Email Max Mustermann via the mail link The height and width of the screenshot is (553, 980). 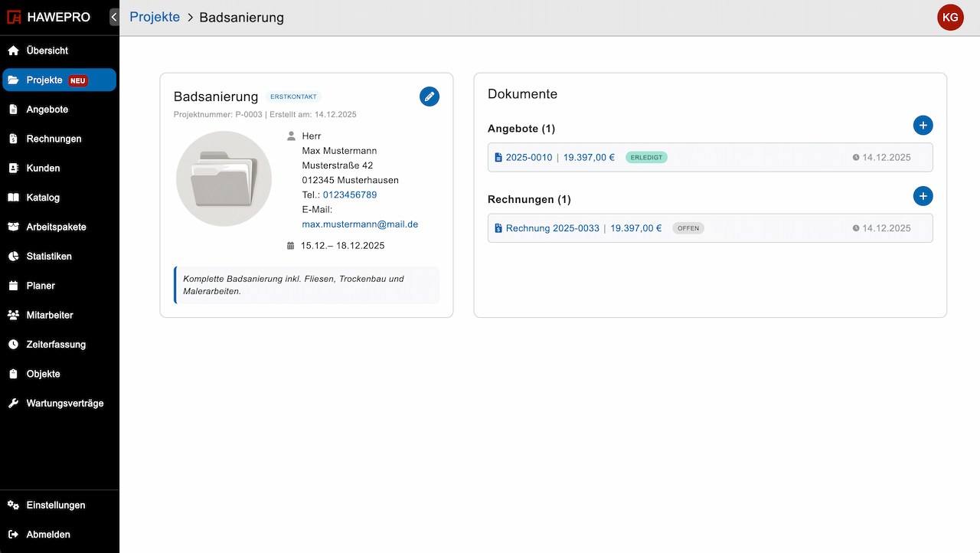(360, 224)
